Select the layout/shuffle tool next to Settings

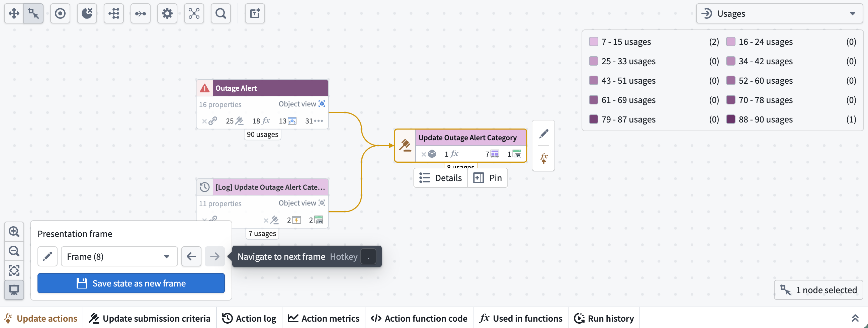[x=194, y=13]
